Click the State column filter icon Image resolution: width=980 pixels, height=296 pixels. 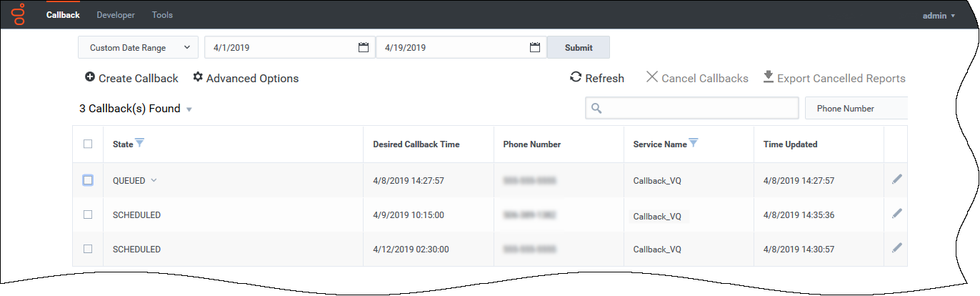click(140, 144)
